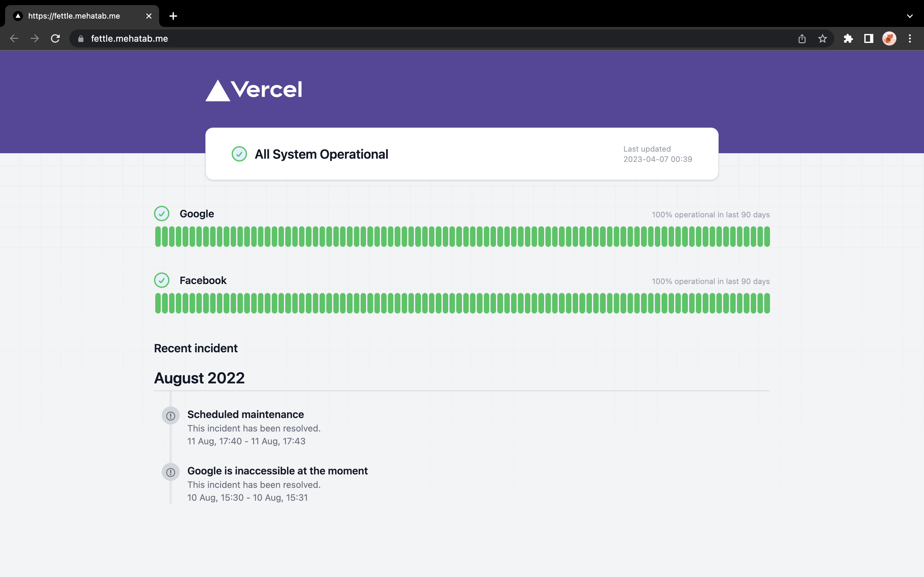The image size is (924, 577).
Task: Click the green checkmark beside Facebook
Action: pyautogui.click(x=161, y=280)
